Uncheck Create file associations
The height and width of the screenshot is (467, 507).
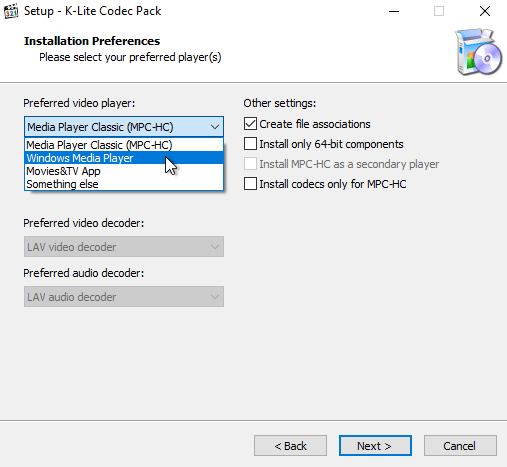coord(250,124)
